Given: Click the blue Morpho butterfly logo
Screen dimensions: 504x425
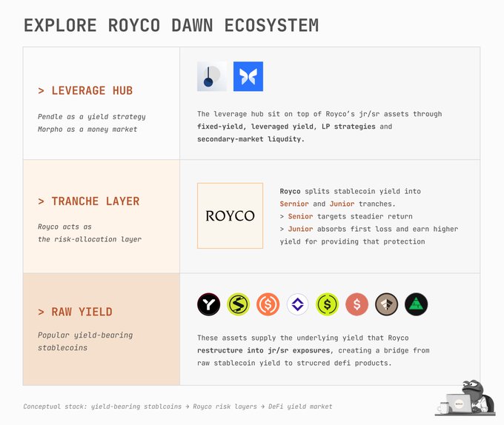Looking at the screenshot, I should click(x=248, y=76).
